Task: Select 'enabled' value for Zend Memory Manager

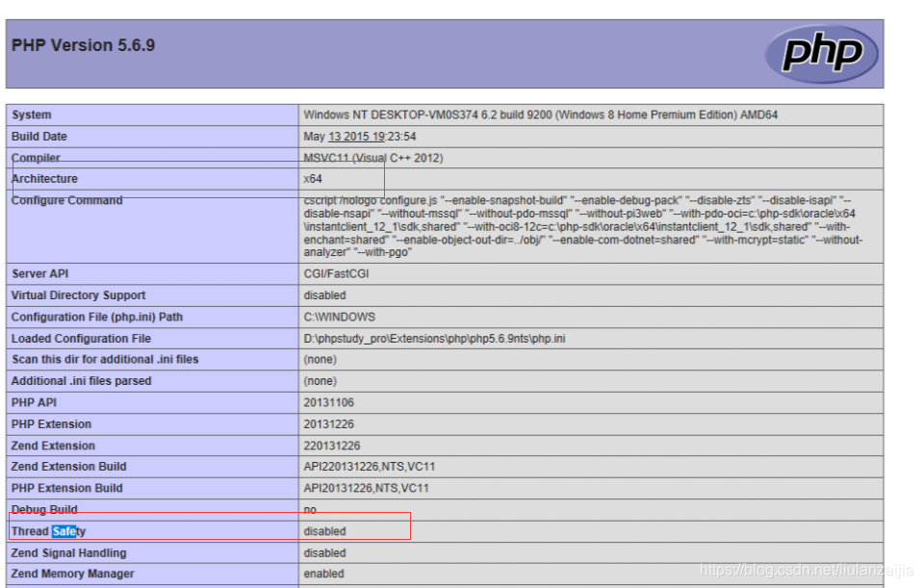Action: click(323, 574)
